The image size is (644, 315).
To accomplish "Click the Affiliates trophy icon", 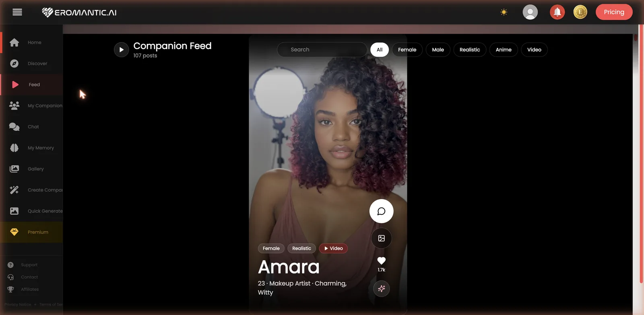I will click(x=10, y=289).
